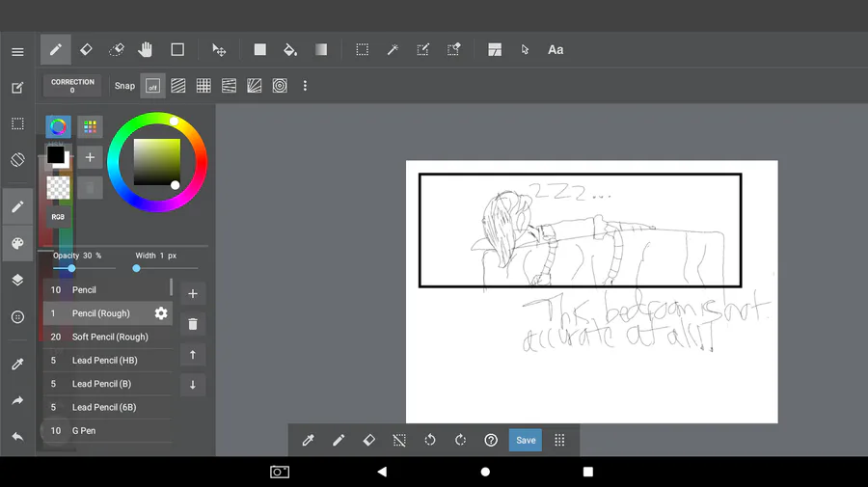Select the rectangular selection tool

(362, 50)
